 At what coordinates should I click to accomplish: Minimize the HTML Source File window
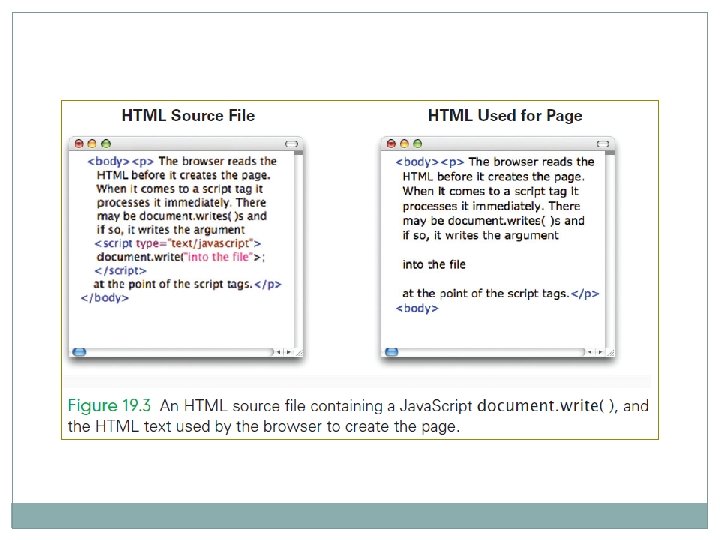point(92,144)
